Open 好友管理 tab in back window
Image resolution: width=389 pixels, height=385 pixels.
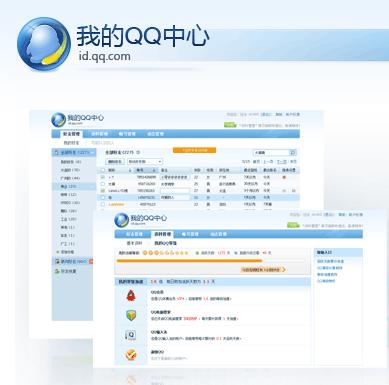pyautogui.click(x=71, y=134)
